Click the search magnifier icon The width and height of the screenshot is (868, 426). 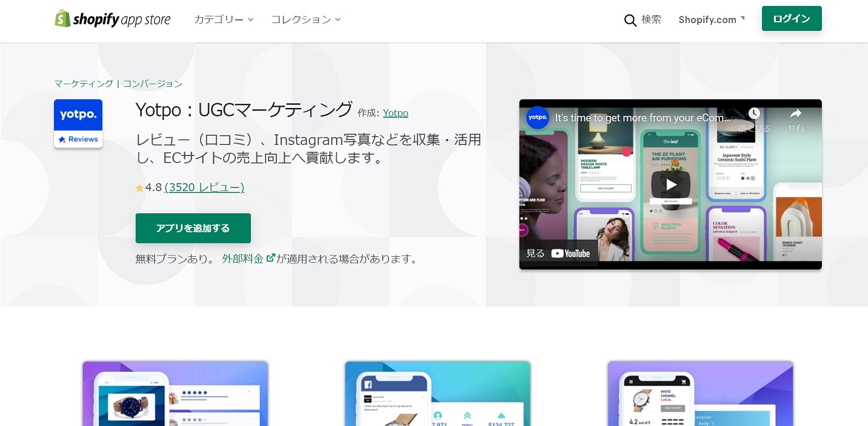pos(630,20)
